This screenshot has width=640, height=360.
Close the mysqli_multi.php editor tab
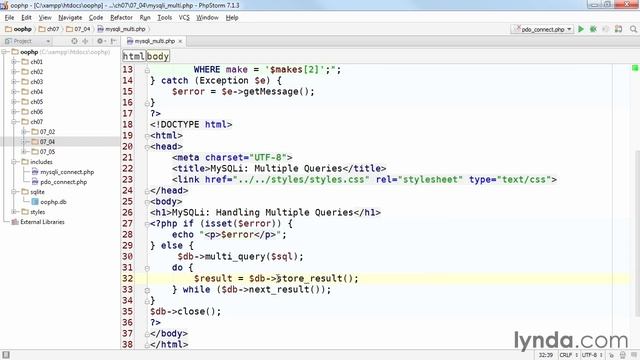(180, 41)
